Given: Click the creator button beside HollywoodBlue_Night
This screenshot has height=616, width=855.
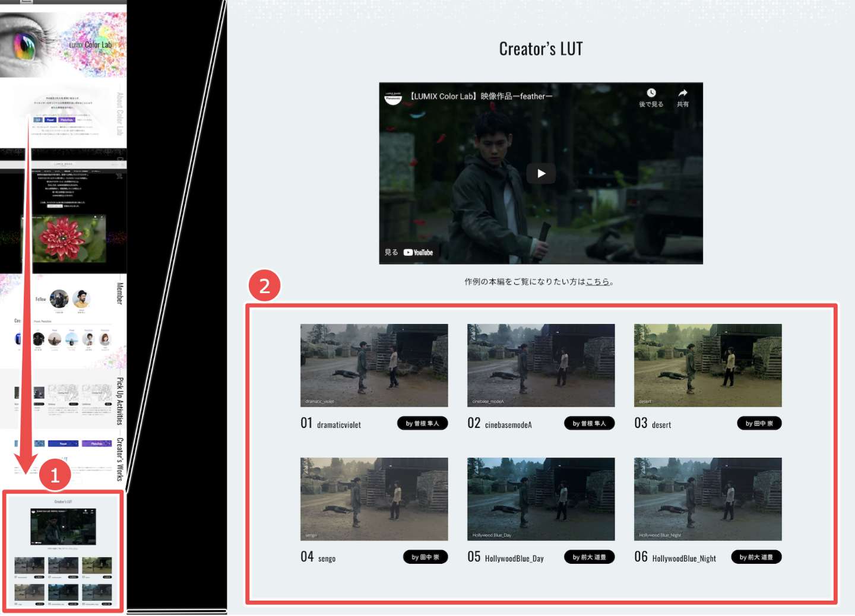Looking at the screenshot, I should [756, 557].
